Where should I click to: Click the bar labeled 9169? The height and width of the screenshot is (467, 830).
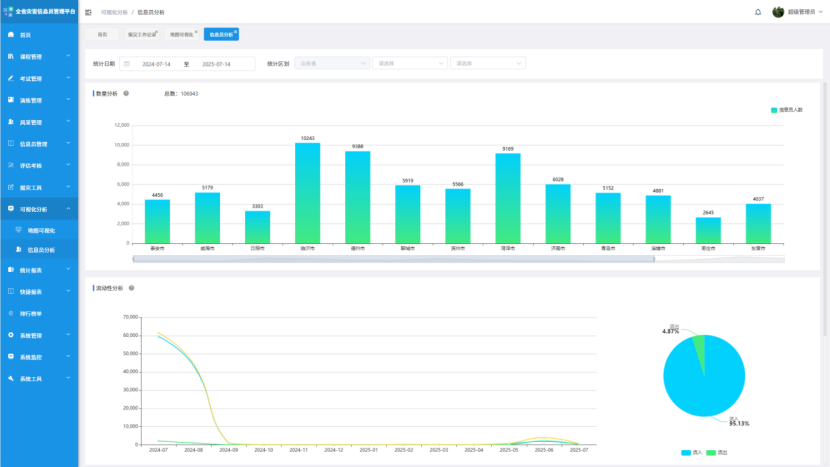click(x=508, y=199)
